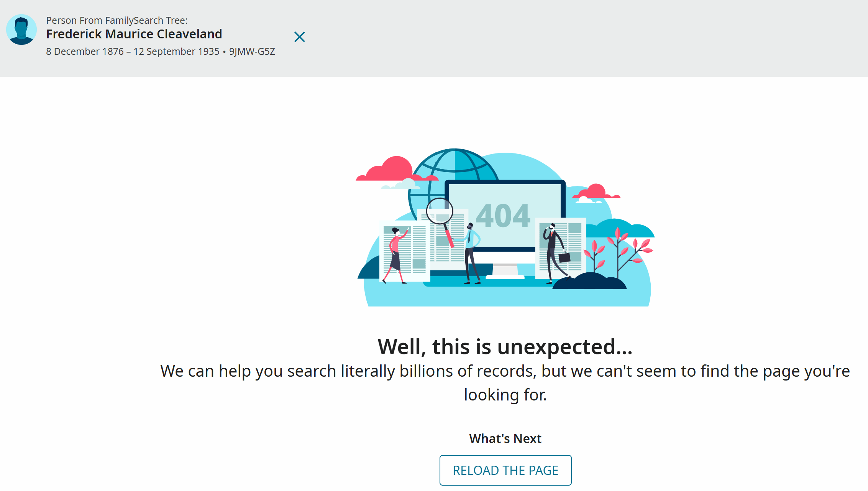Click the woman in pink pointing at document

coord(397,255)
